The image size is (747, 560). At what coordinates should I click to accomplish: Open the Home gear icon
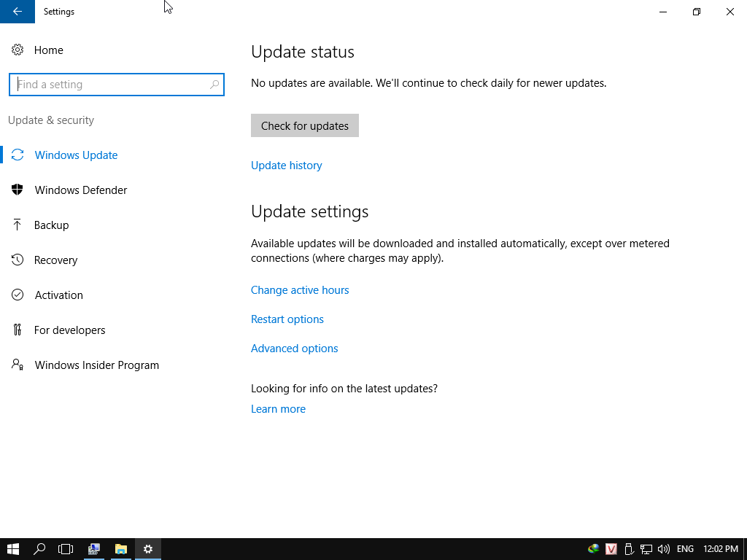pos(18,50)
